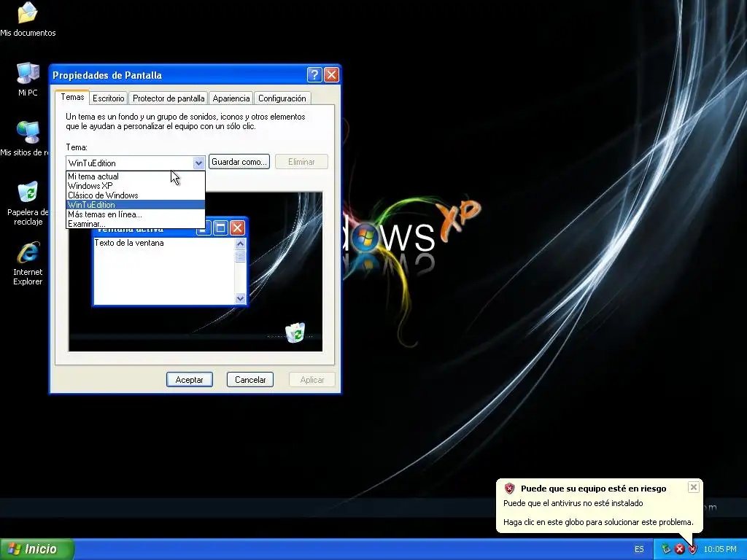Screen dimensions: 747x560
Task: Click the Aceptar button
Action: point(190,379)
